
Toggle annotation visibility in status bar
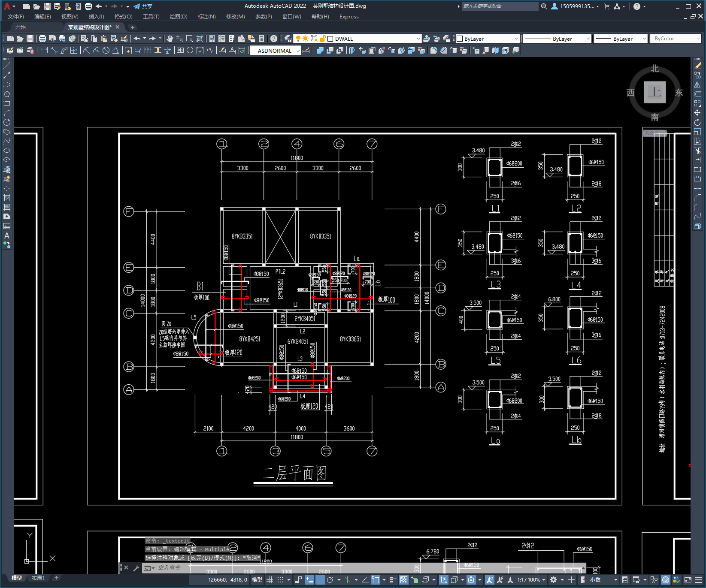(x=489, y=580)
